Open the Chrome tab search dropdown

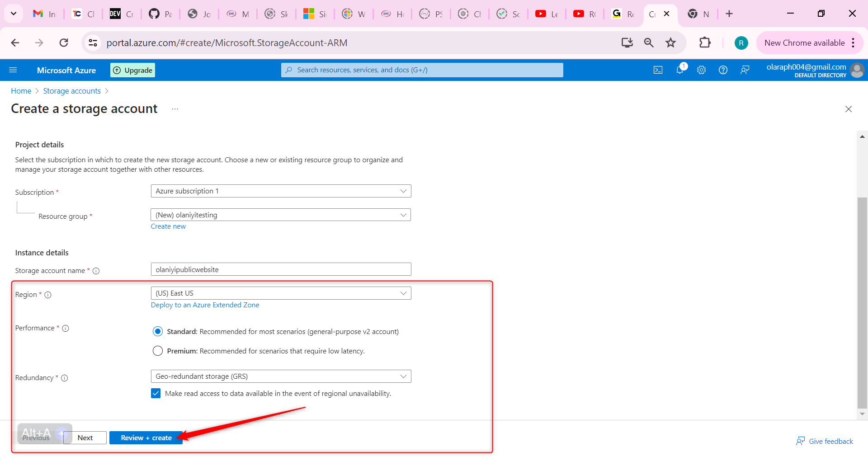14,14
